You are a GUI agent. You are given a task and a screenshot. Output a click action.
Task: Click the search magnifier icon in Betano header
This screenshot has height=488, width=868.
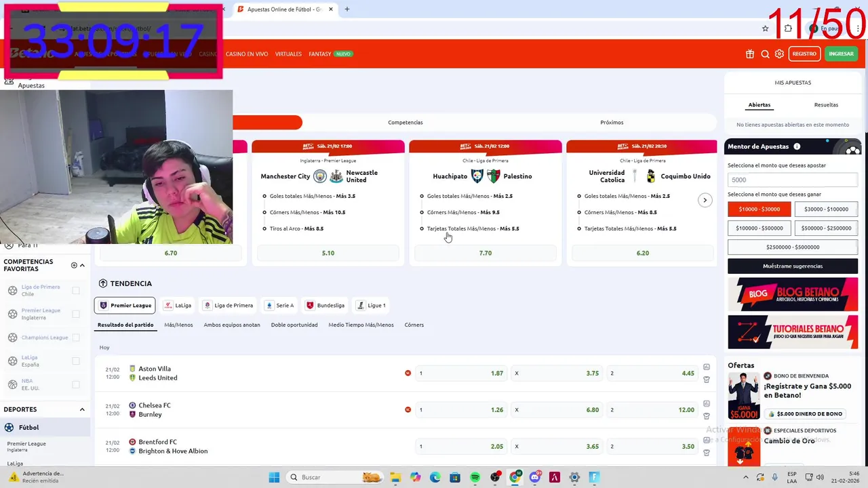(x=765, y=54)
